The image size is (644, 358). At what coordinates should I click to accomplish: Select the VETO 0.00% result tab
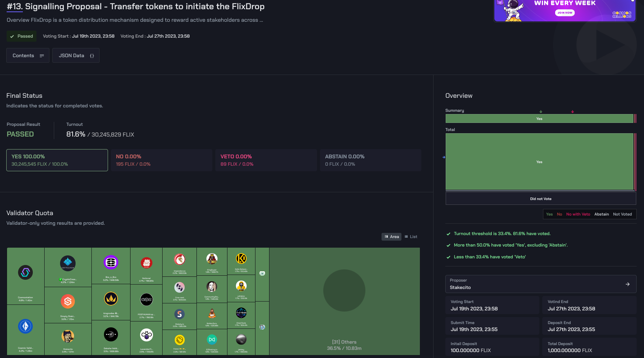pos(266,160)
